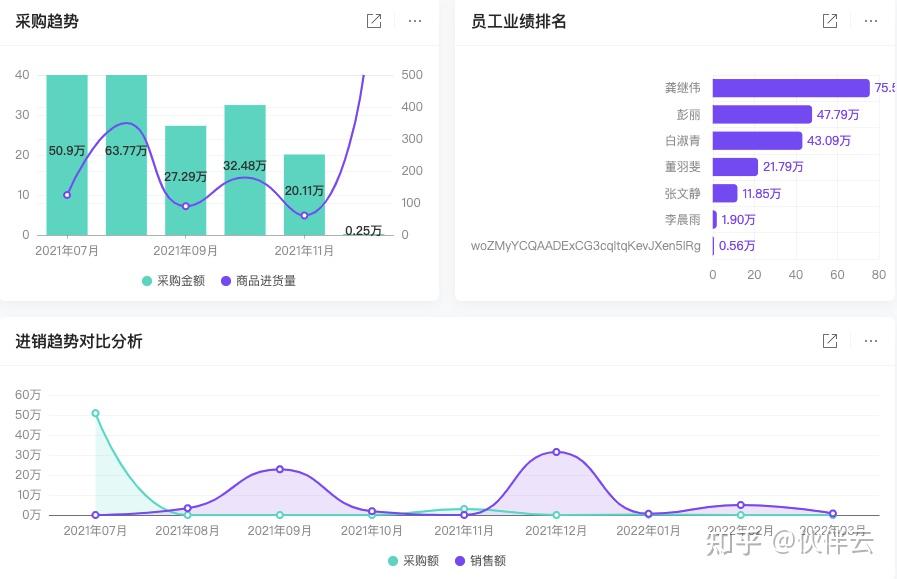Click the woZMyYCQAADExCG3cqItqKevJXen5IRg label
Screen dimensions: 897x579
pos(585,246)
